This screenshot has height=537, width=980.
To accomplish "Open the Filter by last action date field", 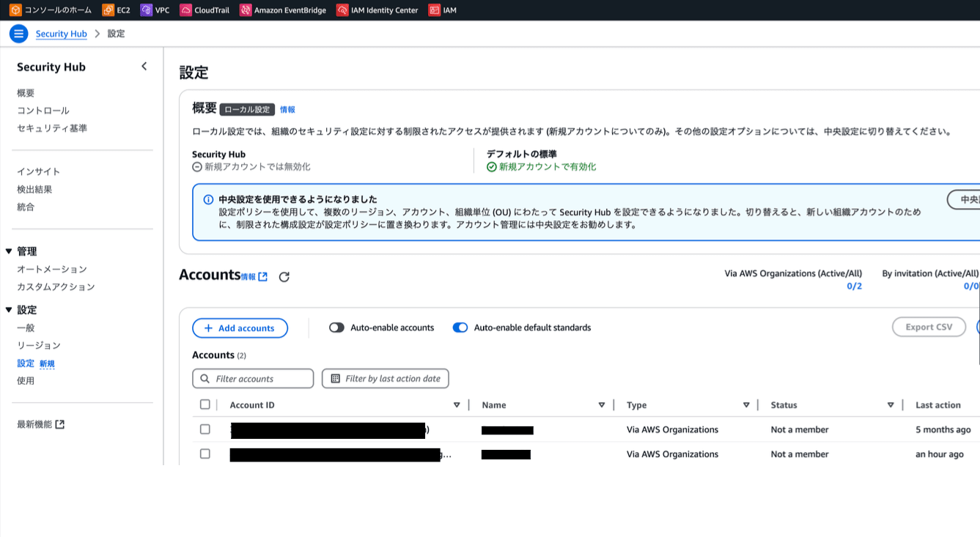I will click(386, 379).
